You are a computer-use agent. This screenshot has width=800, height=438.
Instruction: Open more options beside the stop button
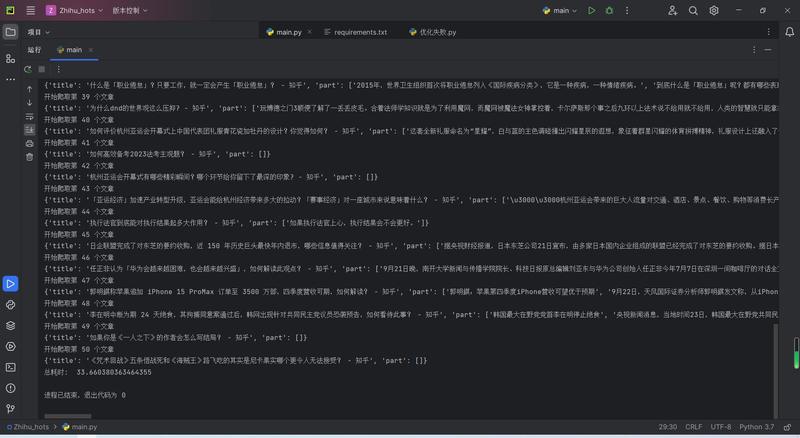coord(58,69)
